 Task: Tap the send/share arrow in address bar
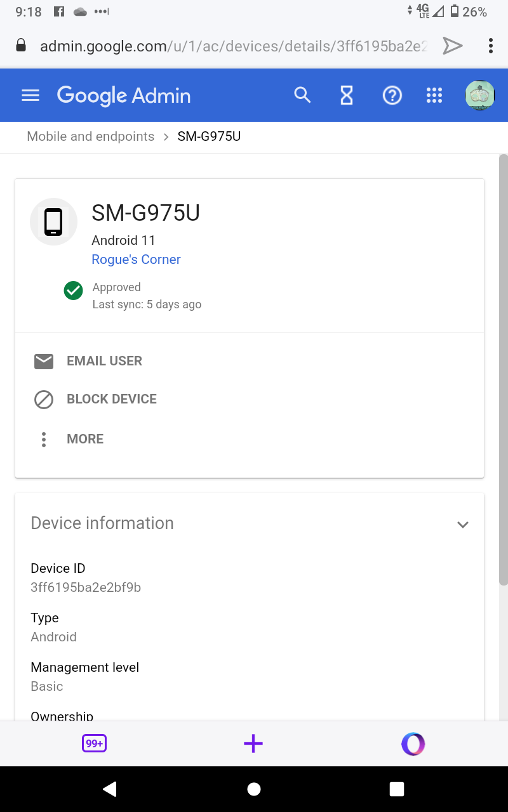(452, 46)
